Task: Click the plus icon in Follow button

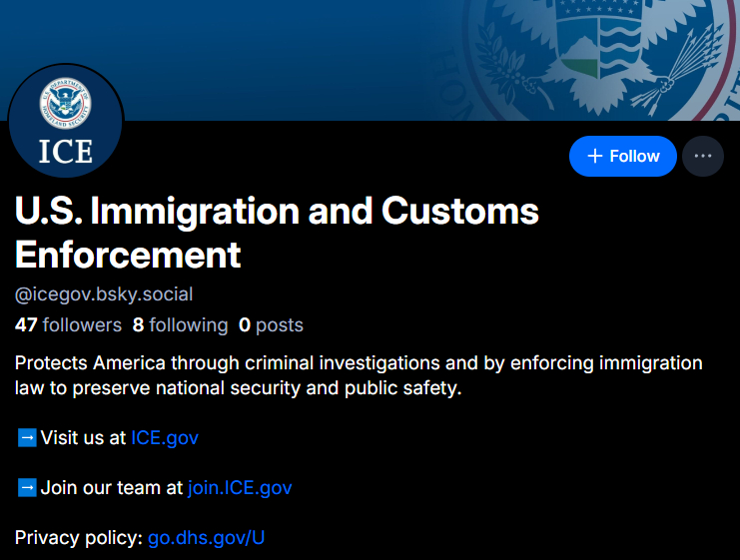Action: click(595, 156)
